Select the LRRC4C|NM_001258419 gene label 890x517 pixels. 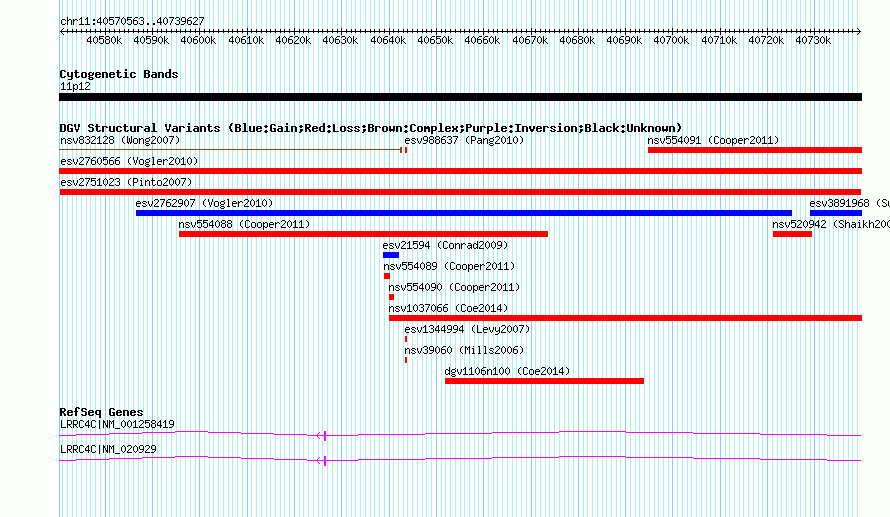(x=117, y=424)
